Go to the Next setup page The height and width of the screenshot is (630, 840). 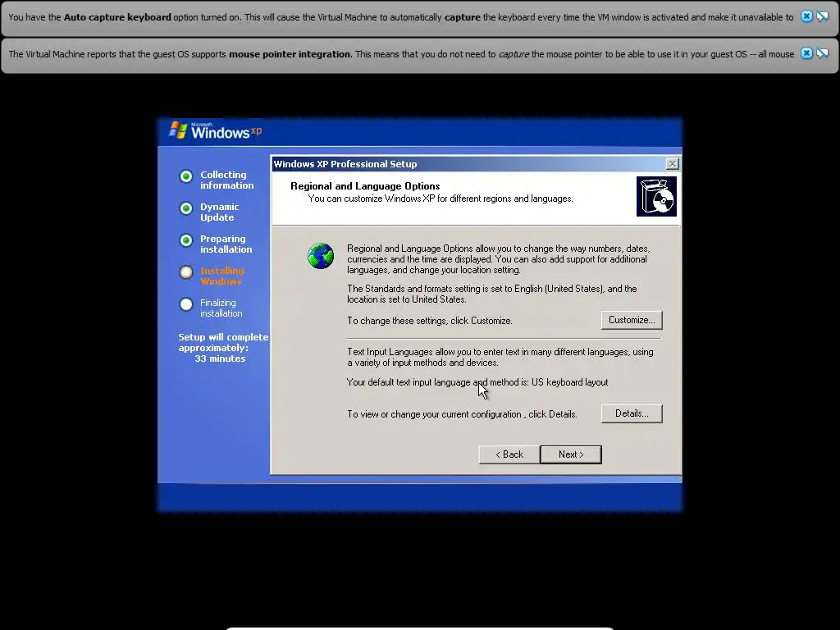point(571,454)
